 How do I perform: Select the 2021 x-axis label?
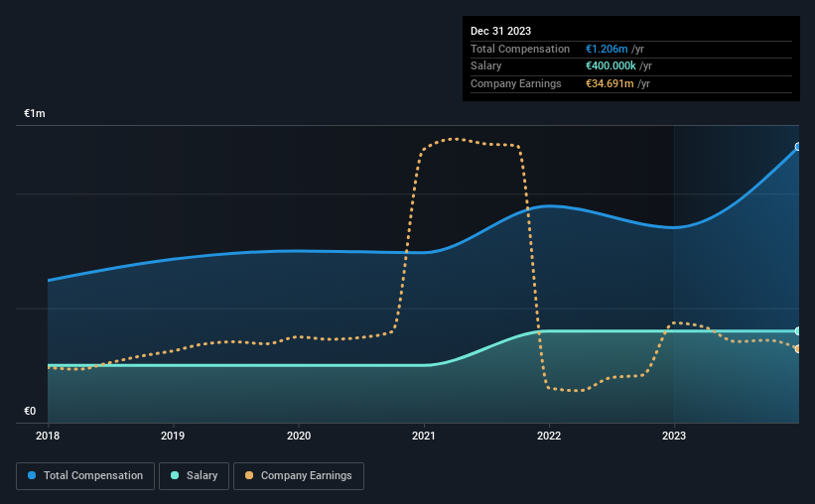coord(424,436)
